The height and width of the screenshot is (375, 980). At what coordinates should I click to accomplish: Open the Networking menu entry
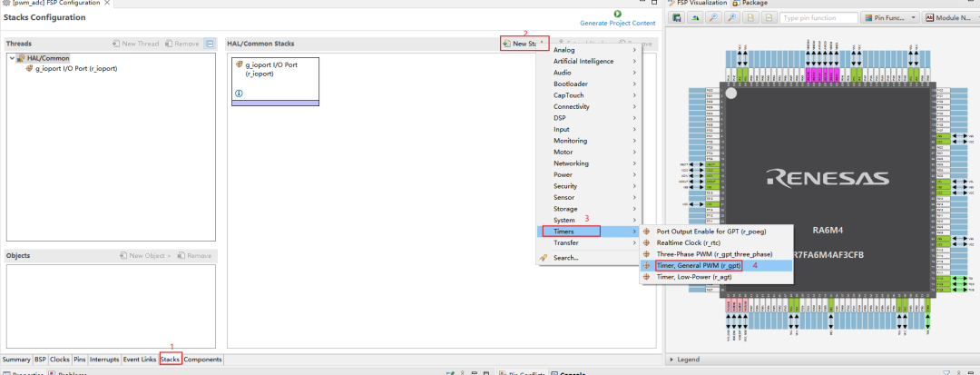[x=589, y=163]
